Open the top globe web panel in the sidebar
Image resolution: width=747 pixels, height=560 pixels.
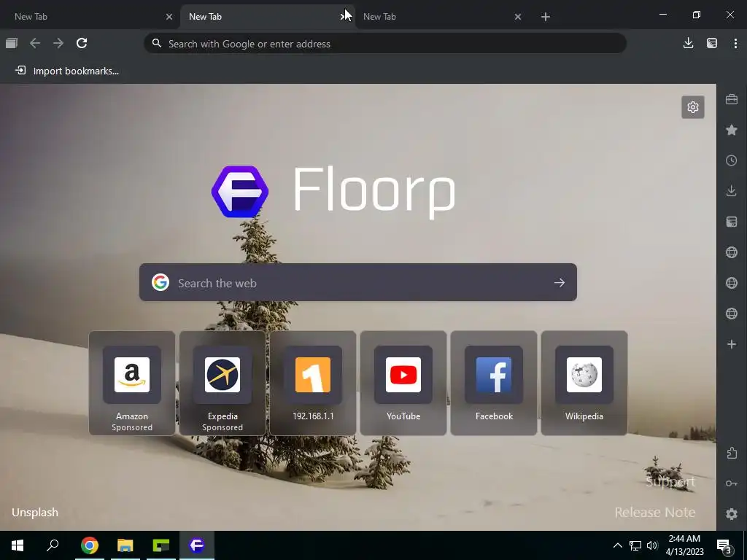tap(732, 252)
